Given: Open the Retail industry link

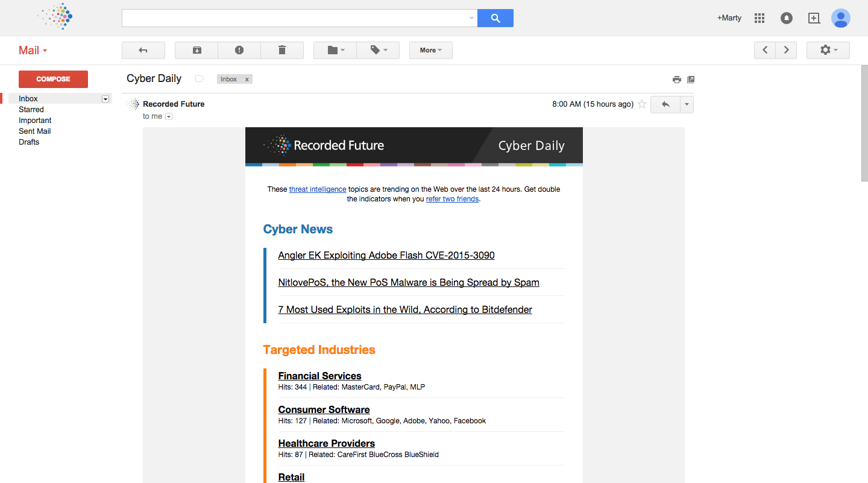Looking at the screenshot, I should point(291,477).
